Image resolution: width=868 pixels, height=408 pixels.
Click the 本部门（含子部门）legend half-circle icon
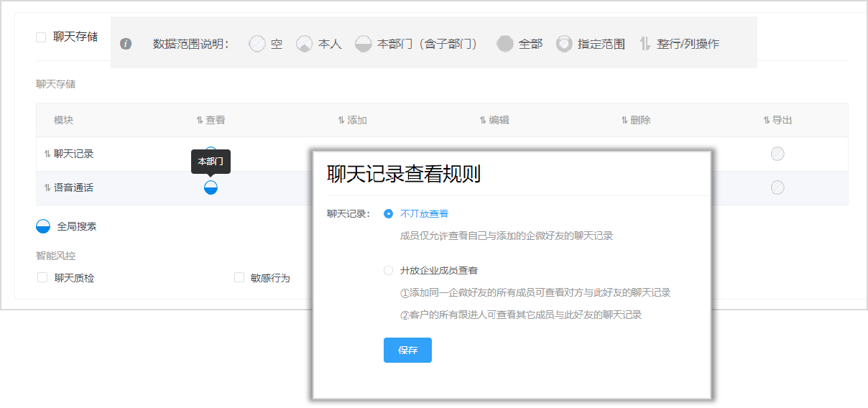coord(364,44)
